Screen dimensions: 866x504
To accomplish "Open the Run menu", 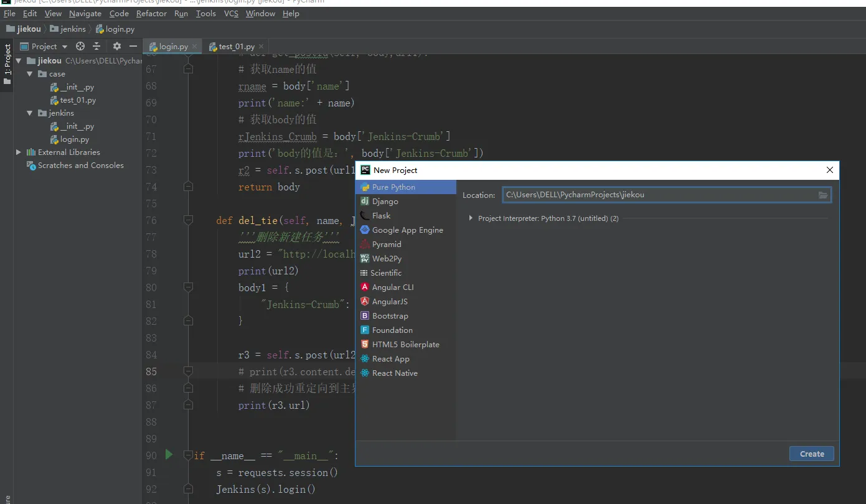I will (x=181, y=13).
